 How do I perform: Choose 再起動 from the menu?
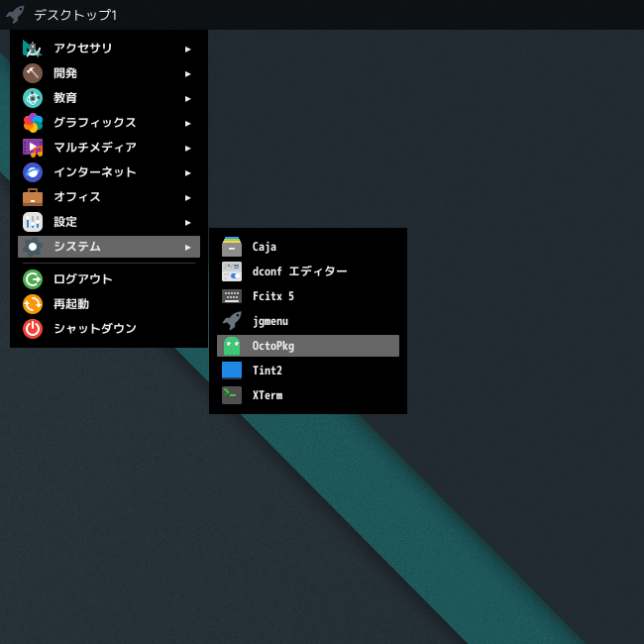coord(109,304)
